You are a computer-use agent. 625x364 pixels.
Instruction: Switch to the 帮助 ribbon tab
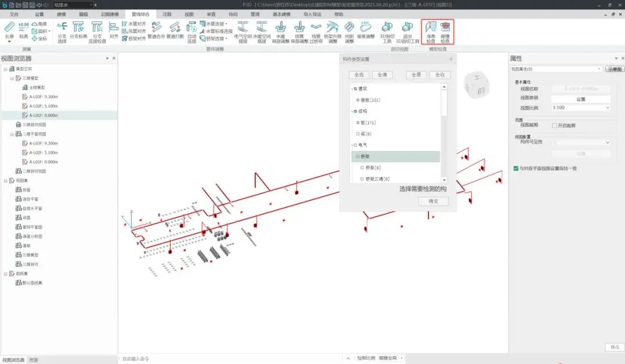pos(339,14)
